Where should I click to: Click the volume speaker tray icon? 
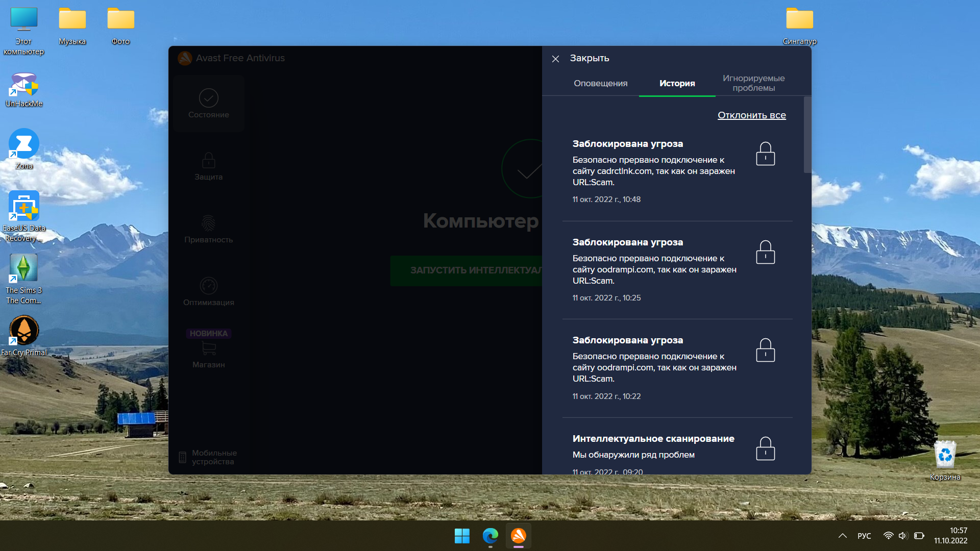click(x=903, y=536)
